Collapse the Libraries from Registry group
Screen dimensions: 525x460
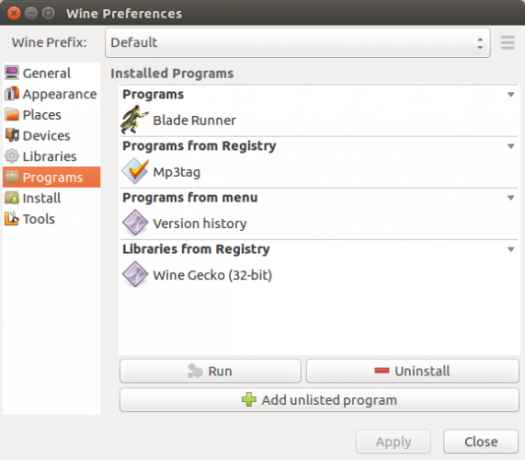[x=511, y=249]
